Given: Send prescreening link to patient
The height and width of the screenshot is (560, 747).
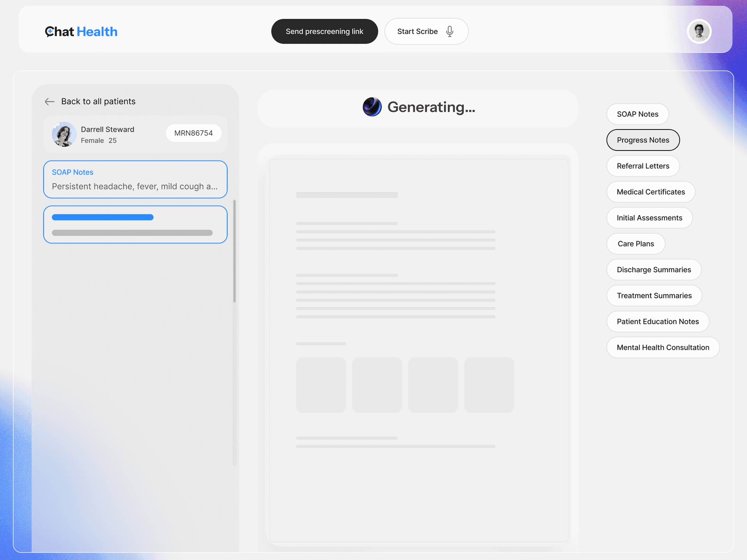Looking at the screenshot, I should (x=324, y=31).
